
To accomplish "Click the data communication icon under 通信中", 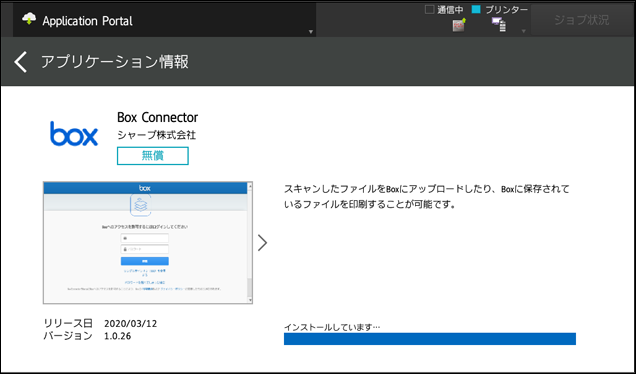I will click(x=459, y=25).
